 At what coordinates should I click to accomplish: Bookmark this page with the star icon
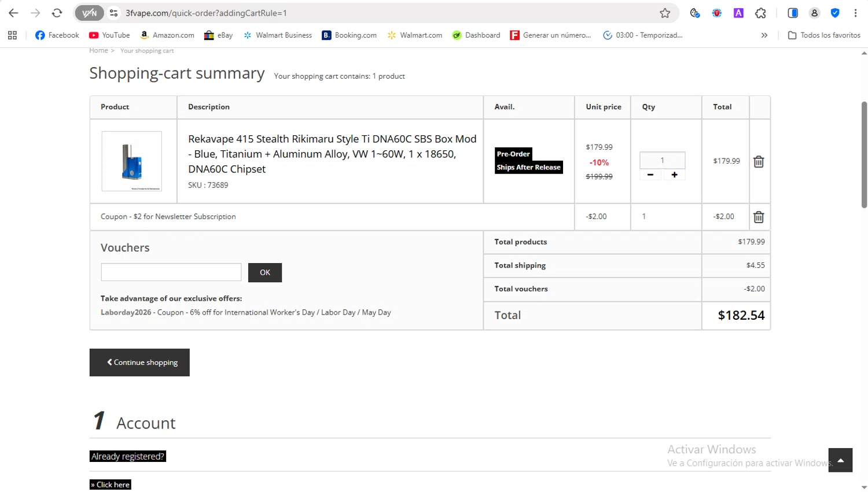click(665, 13)
